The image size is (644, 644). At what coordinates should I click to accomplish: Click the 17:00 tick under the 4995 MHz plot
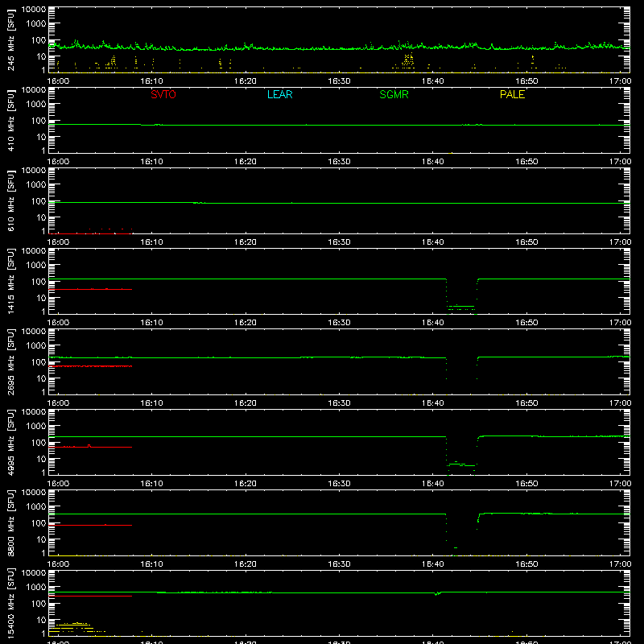tap(620, 484)
